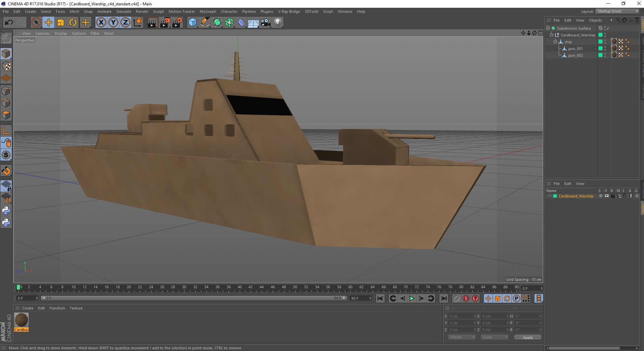Image resolution: width=644 pixels, height=351 pixels.
Task: Collapse the Cardboard_Warship null
Action: pyautogui.click(x=552, y=35)
